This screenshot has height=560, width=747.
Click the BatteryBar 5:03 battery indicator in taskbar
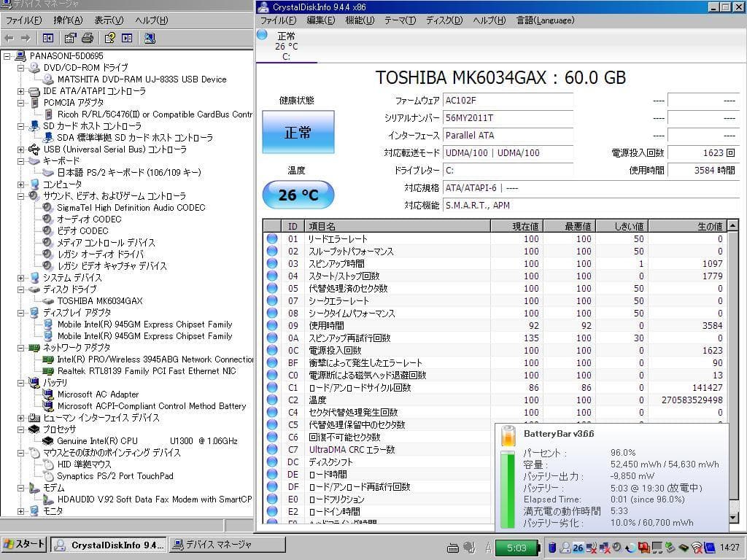(517, 548)
